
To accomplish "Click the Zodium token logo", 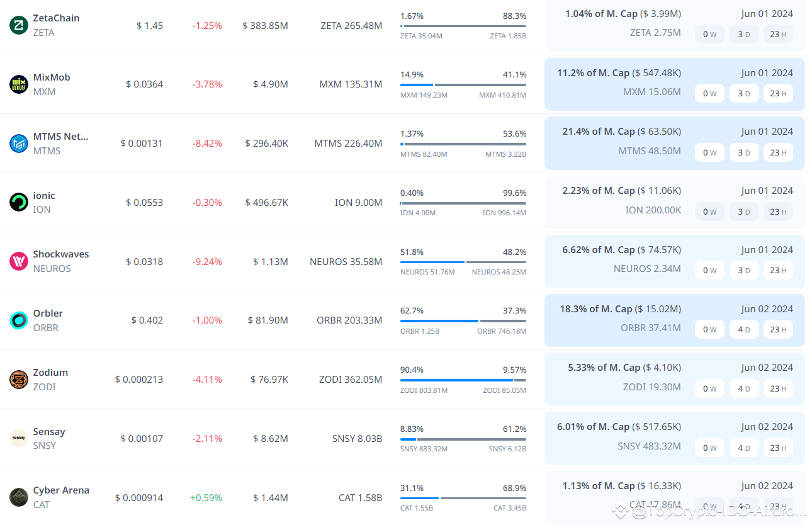I will click(x=19, y=380).
